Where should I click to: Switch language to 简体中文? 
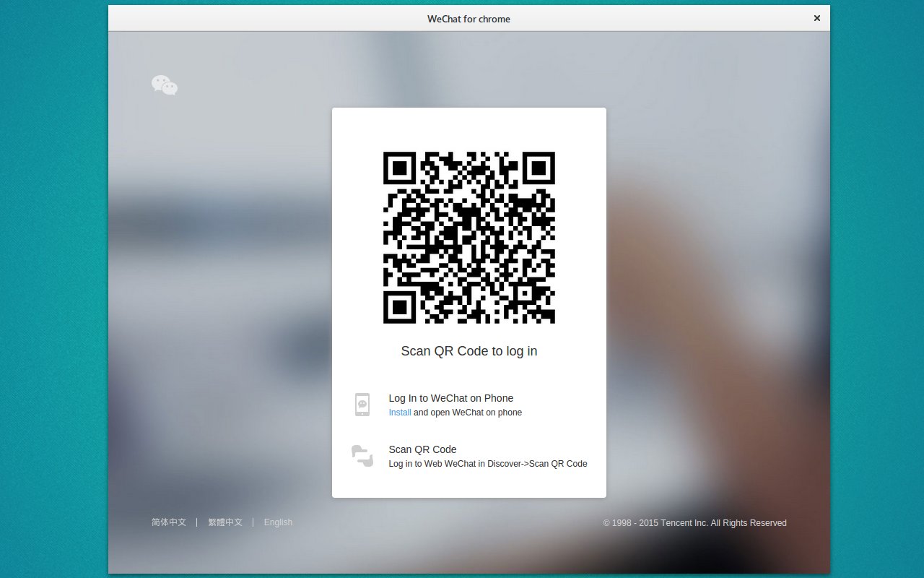pyautogui.click(x=169, y=522)
